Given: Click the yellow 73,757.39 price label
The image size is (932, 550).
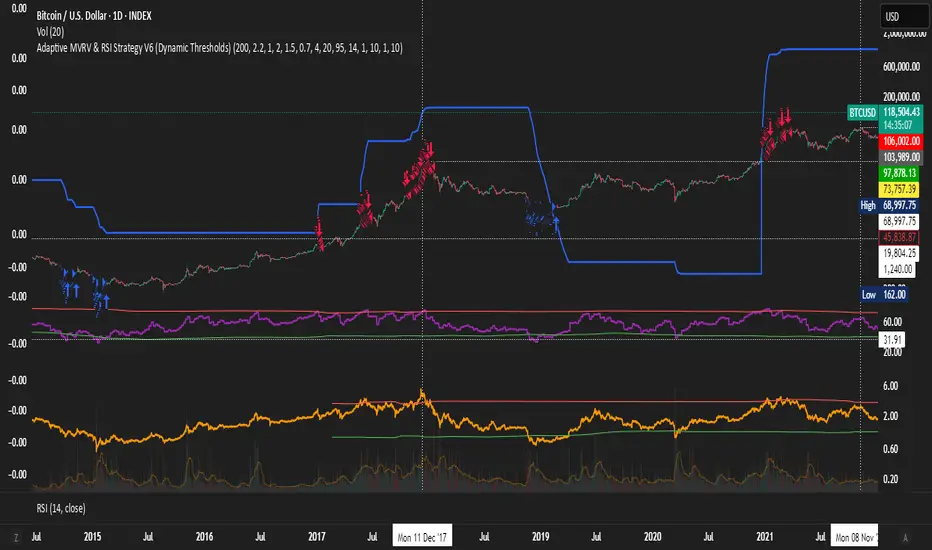Looking at the screenshot, I should (899, 189).
